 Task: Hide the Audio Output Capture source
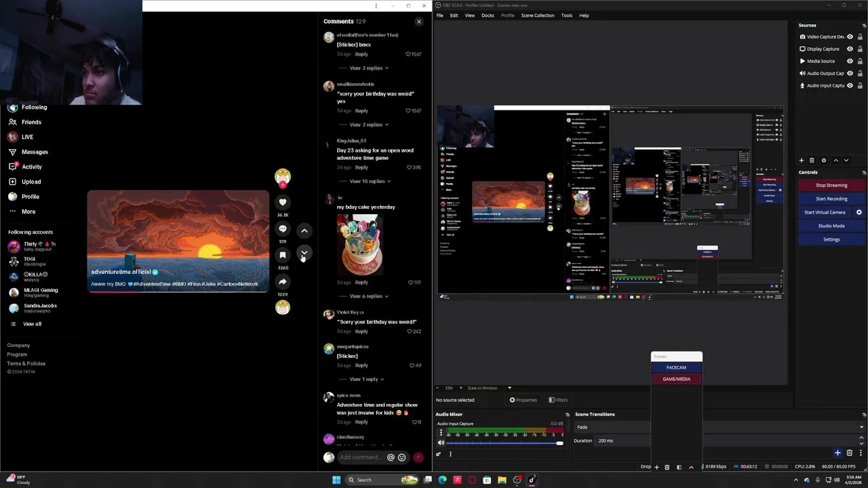850,73
